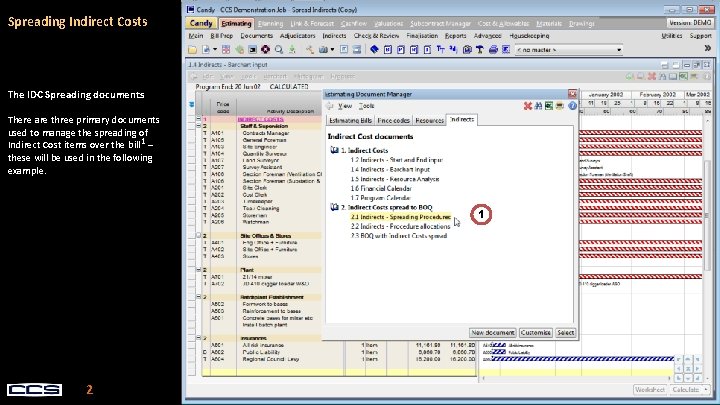Click the Customise button
The height and width of the screenshot is (405, 720).
(535, 333)
